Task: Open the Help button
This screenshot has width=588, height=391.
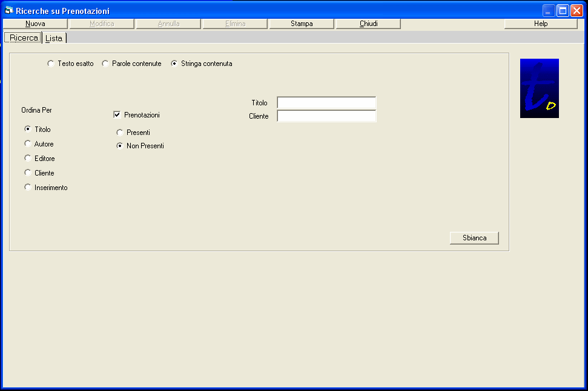Action: [x=541, y=24]
